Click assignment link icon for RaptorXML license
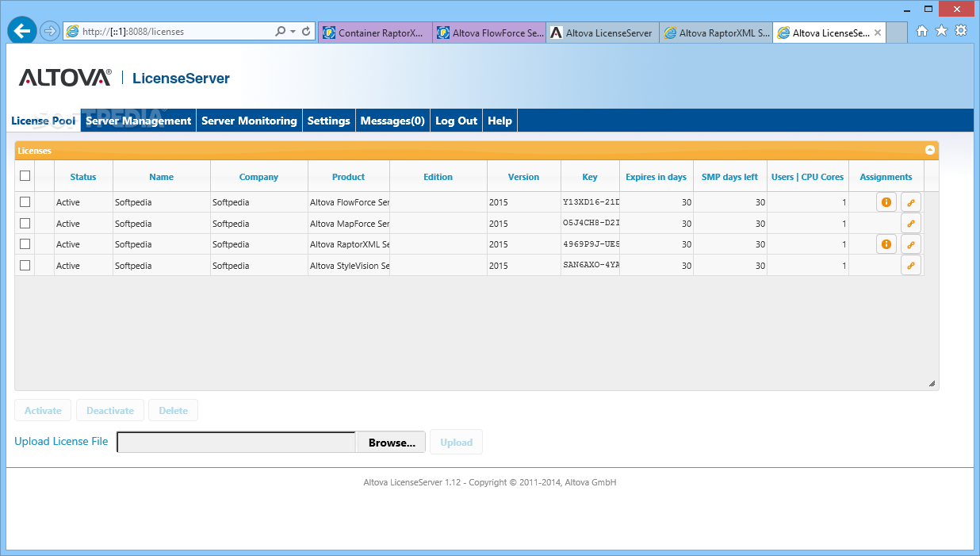This screenshot has height=556, width=980. [911, 244]
